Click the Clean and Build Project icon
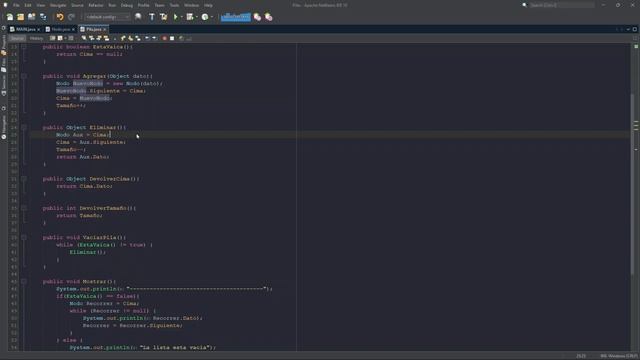The image size is (640, 360). click(163, 17)
